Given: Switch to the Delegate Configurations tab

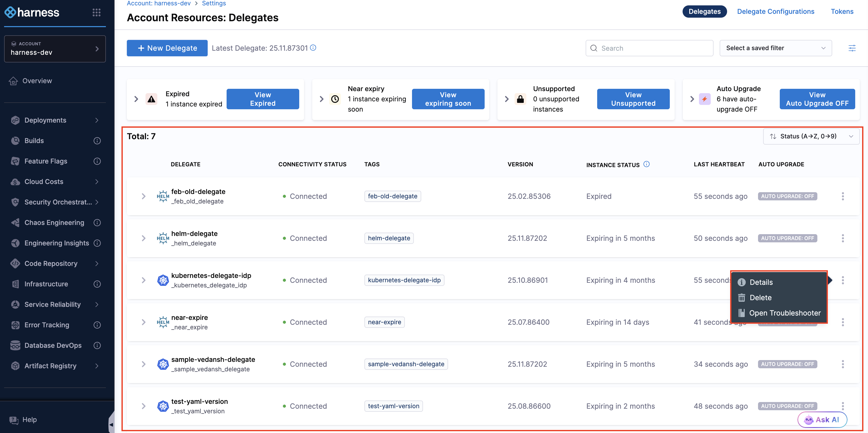Looking at the screenshot, I should (x=775, y=12).
